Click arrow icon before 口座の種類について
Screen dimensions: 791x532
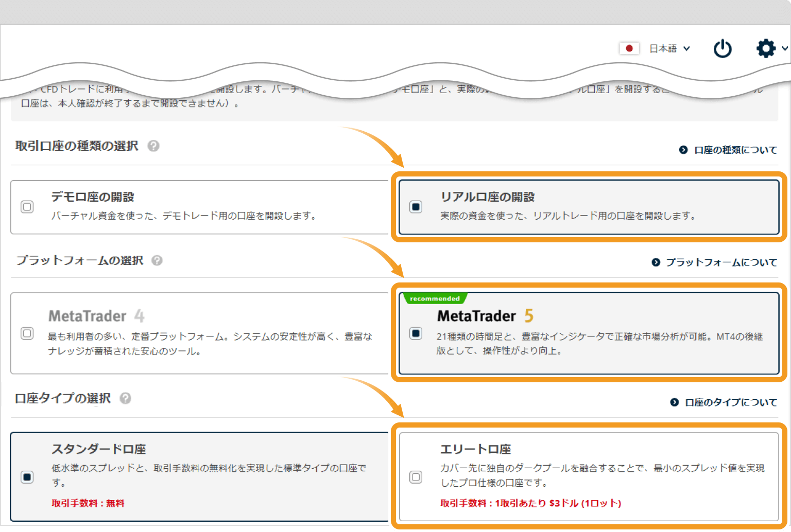tap(683, 150)
